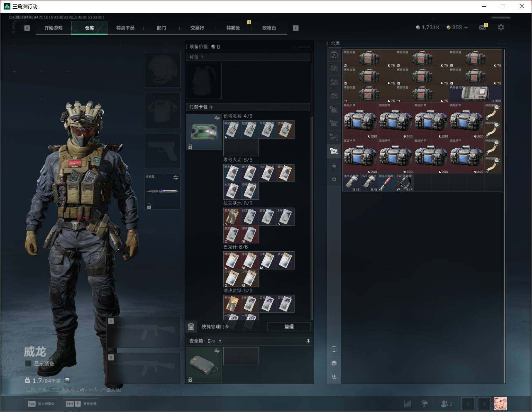Screen dimensions: 532x412
Task: Click the swap icon on the knife slot
Action: point(176,178)
